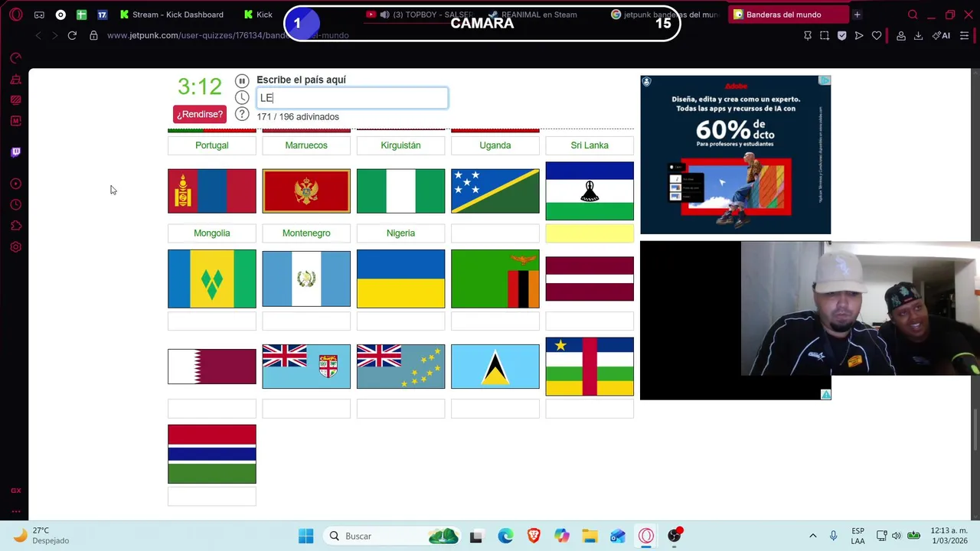Open the sidebar history clock icon

tap(16, 204)
